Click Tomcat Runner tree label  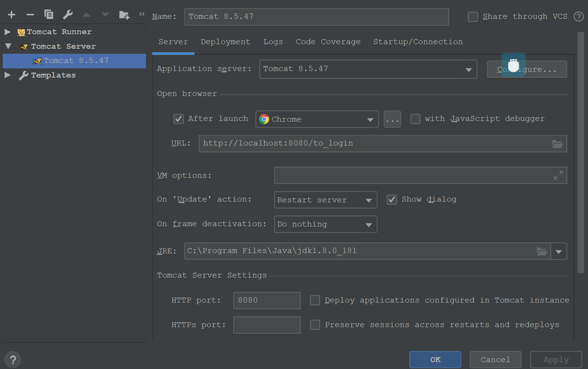point(59,32)
